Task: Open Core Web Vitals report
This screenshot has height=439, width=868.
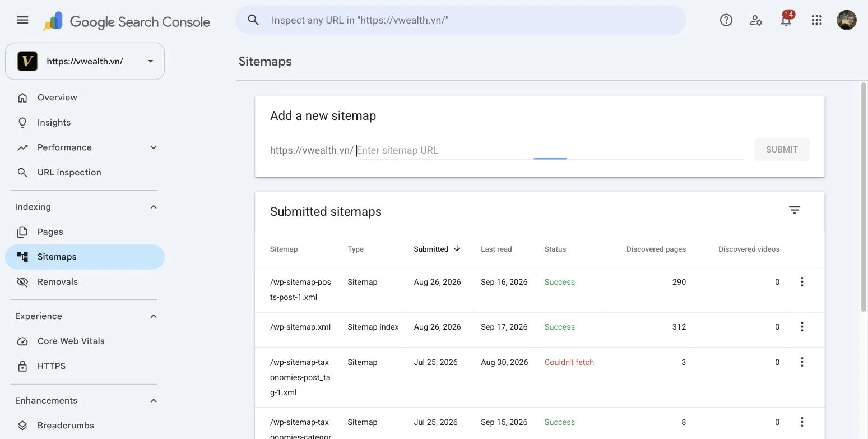Action: point(85,341)
